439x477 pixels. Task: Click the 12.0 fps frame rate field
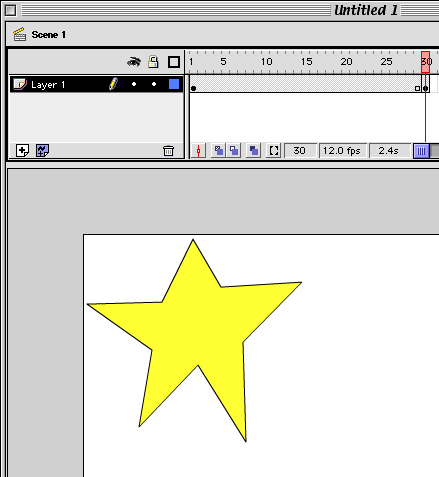(343, 151)
